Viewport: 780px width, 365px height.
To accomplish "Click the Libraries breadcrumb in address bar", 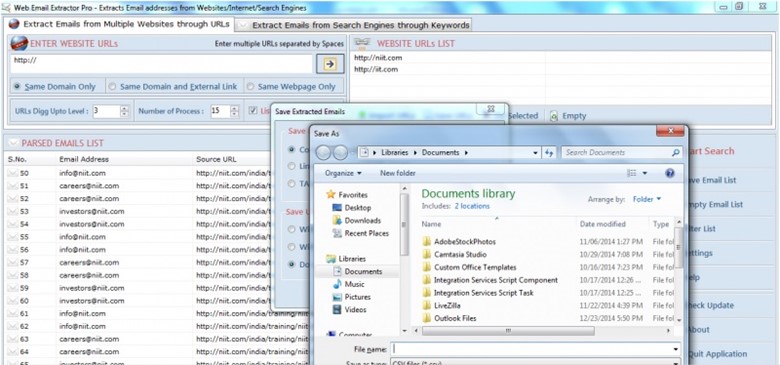I will tap(394, 153).
